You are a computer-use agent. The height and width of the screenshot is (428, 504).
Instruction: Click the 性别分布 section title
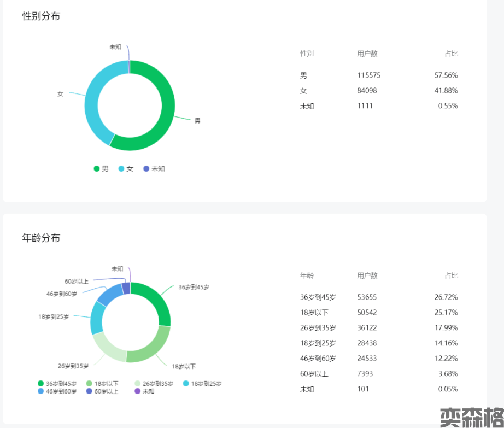[x=41, y=16]
